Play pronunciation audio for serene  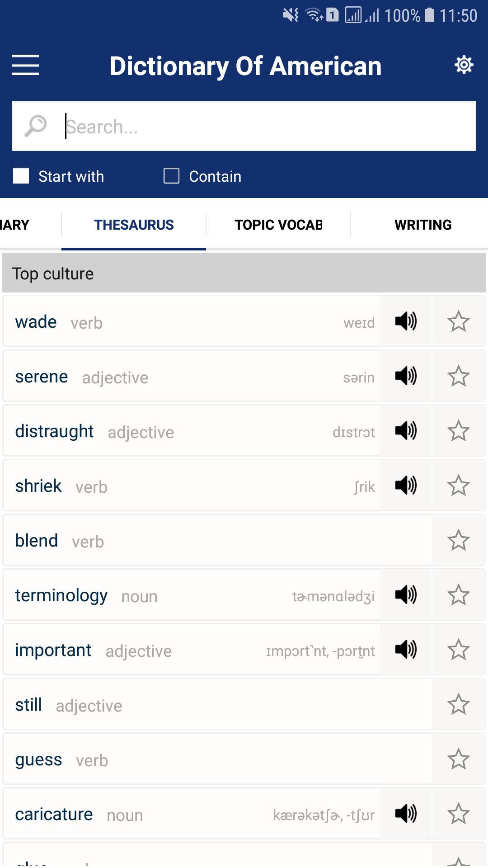[x=406, y=376]
